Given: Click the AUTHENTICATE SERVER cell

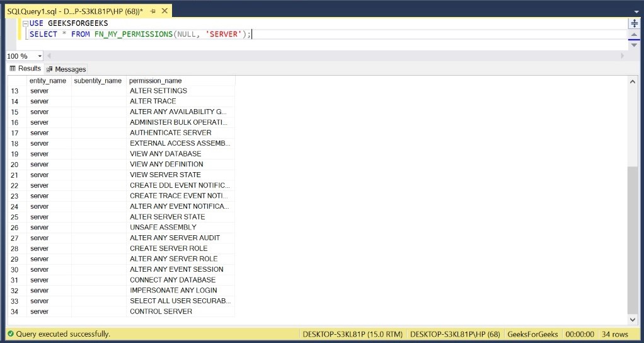Looking at the screenshot, I should pos(181,132).
